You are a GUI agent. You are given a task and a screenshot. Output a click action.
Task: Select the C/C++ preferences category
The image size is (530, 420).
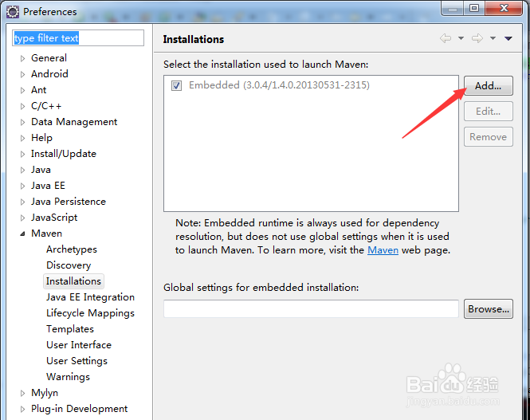46,106
